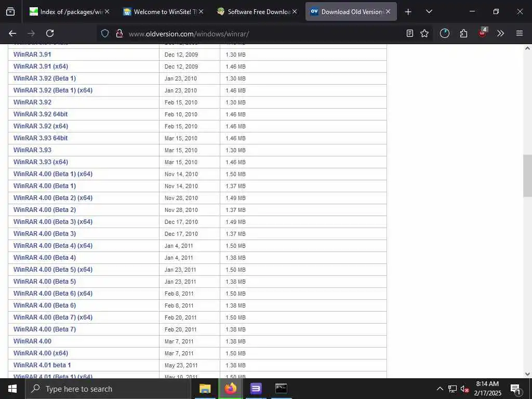Show hidden system tray icons

pos(440,389)
